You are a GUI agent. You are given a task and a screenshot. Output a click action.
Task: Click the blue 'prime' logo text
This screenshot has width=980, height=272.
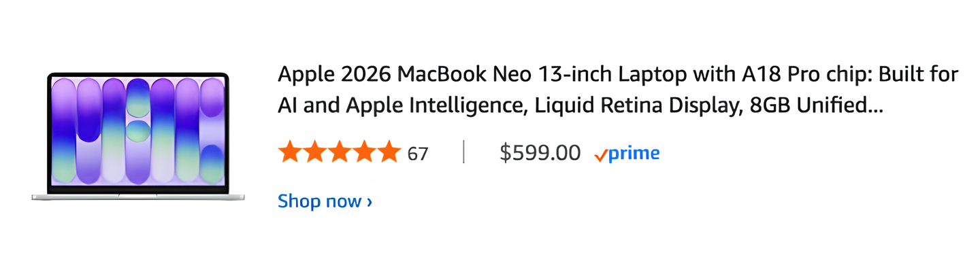(634, 154)
